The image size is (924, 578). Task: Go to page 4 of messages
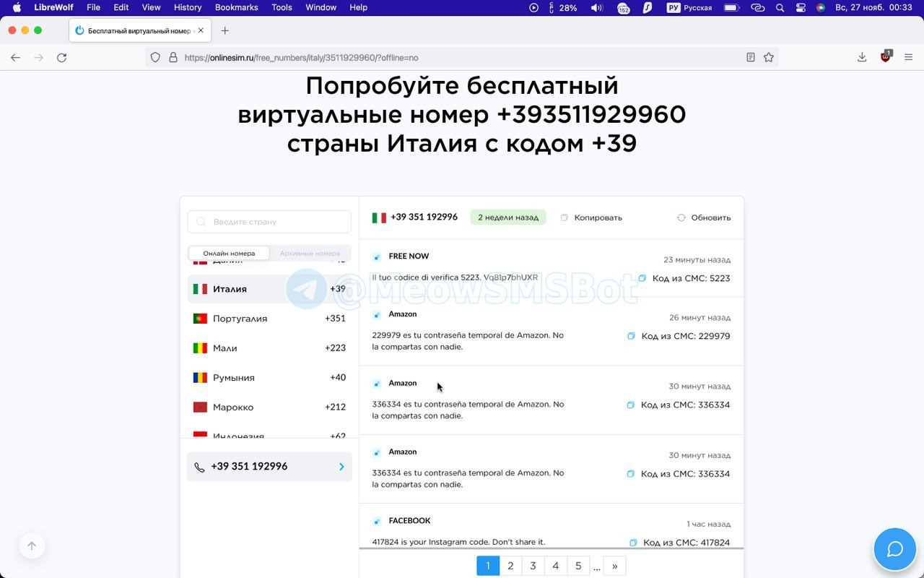point(556,566)
